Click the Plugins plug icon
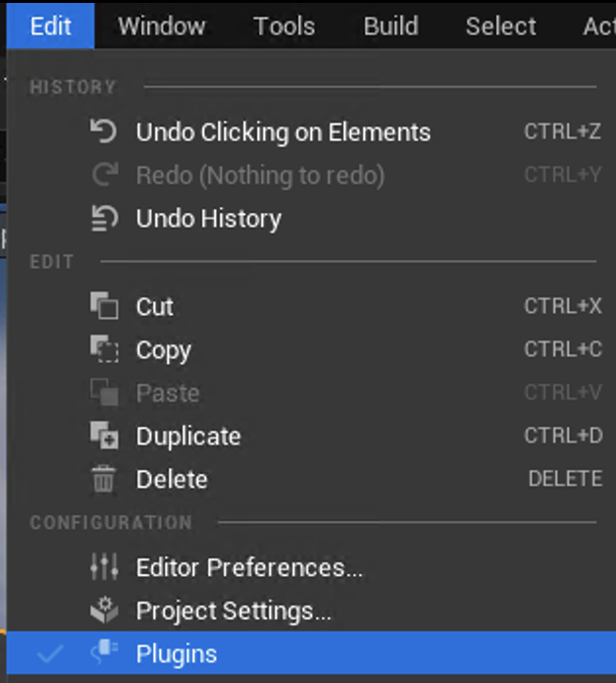The height and width of the screenshot is (683, 616). 103,653
